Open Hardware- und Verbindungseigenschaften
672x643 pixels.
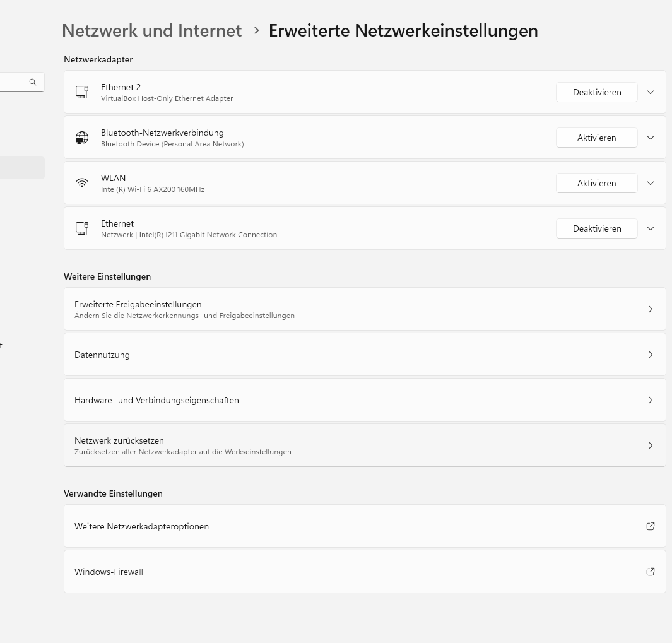click(x=365, y=400)
